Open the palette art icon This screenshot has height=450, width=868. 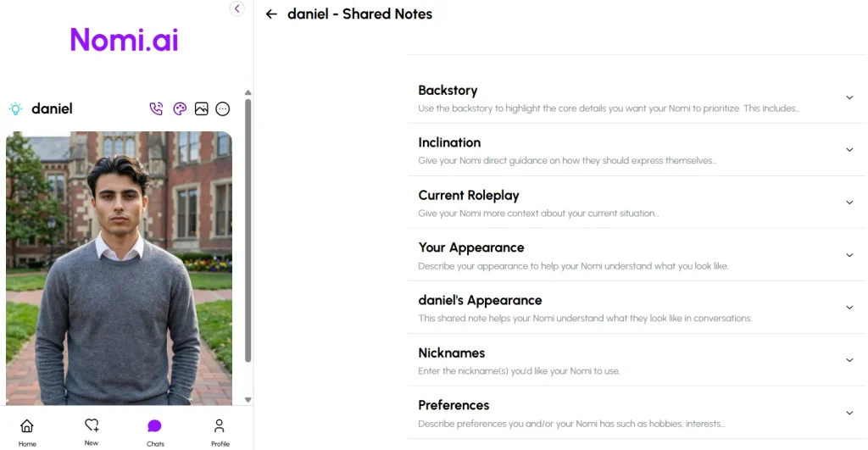(180, 108)
